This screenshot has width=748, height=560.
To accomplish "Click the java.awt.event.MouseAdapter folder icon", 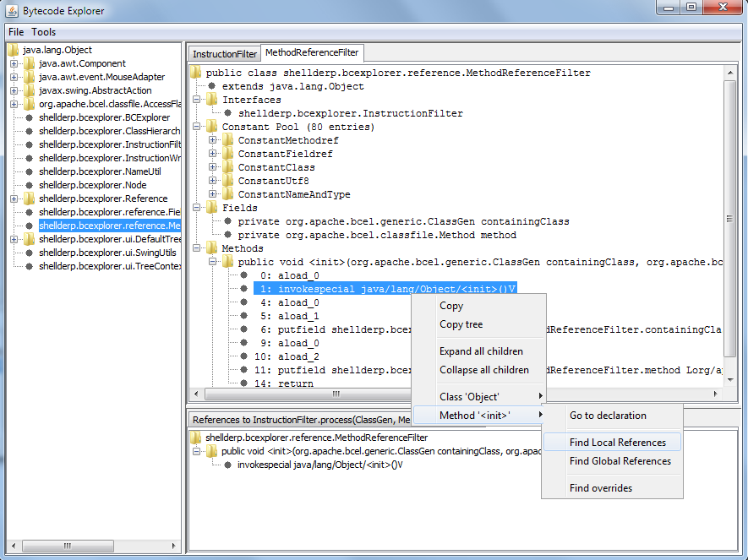I will click(29, 77).
